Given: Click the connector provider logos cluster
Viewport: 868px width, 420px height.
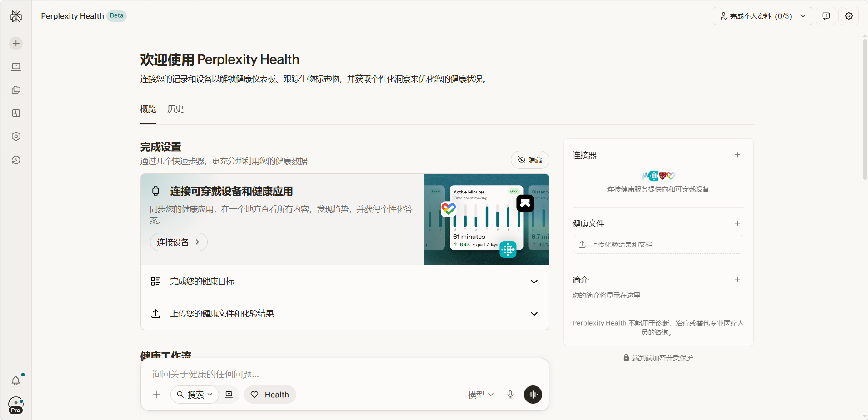Looking at the screenshot, I should (x=658, y=176).
